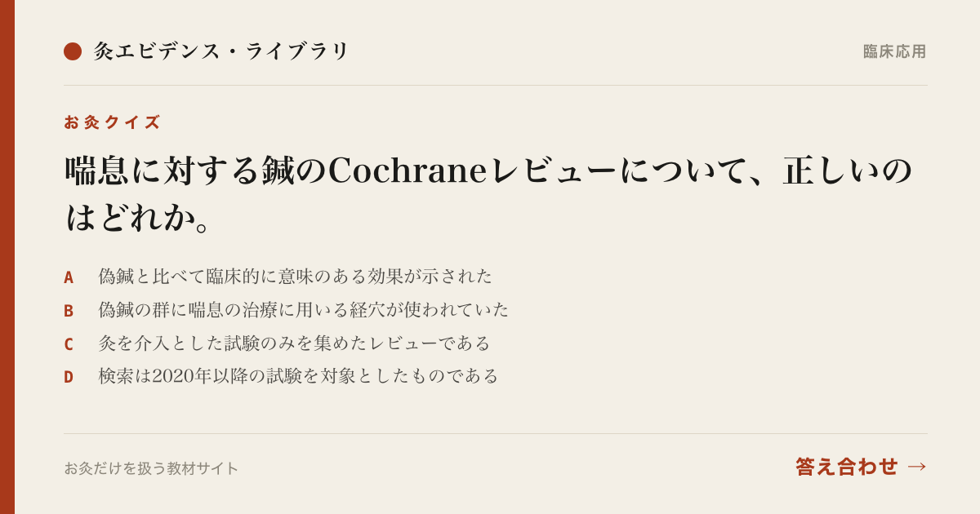Choose option 灸を介入とした試験のみを集めたレビューである
This screenshot has width=980, height=514.
(x=295, y=343)
